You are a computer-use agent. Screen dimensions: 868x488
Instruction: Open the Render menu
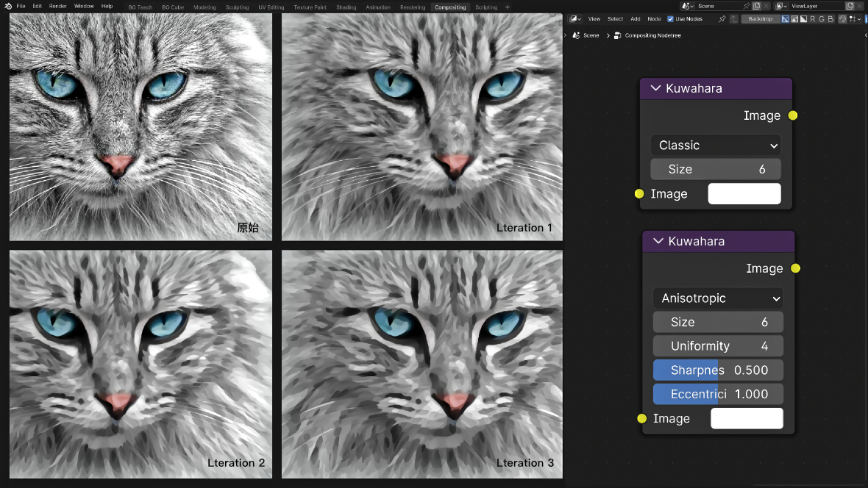coord(57,6)
